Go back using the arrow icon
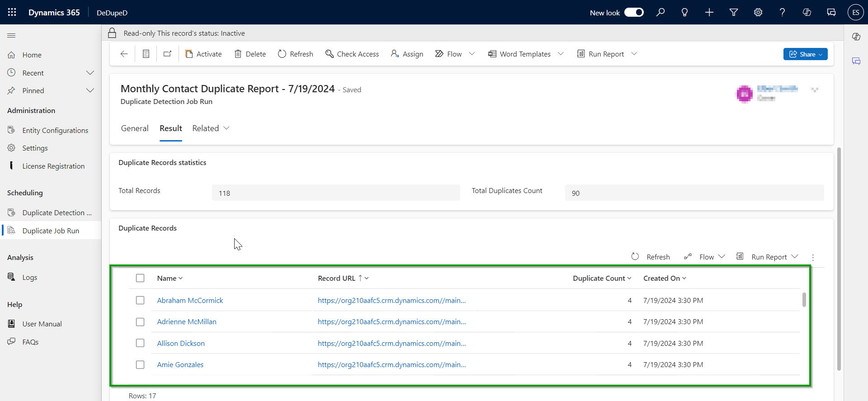 coord(124,54)
